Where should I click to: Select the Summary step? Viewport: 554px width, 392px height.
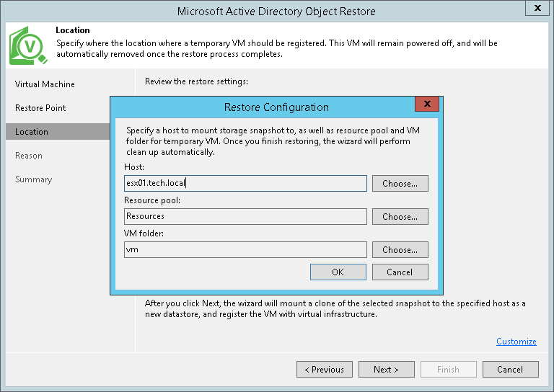pyautogui.click(x=32, y=179)
